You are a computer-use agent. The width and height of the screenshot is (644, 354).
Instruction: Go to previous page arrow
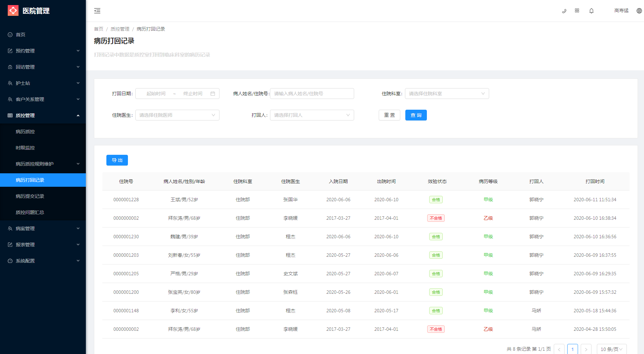tap(559, 349)
